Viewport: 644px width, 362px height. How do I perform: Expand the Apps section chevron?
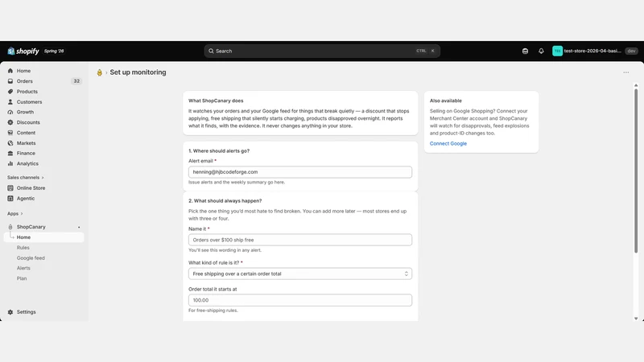(22, 213)
